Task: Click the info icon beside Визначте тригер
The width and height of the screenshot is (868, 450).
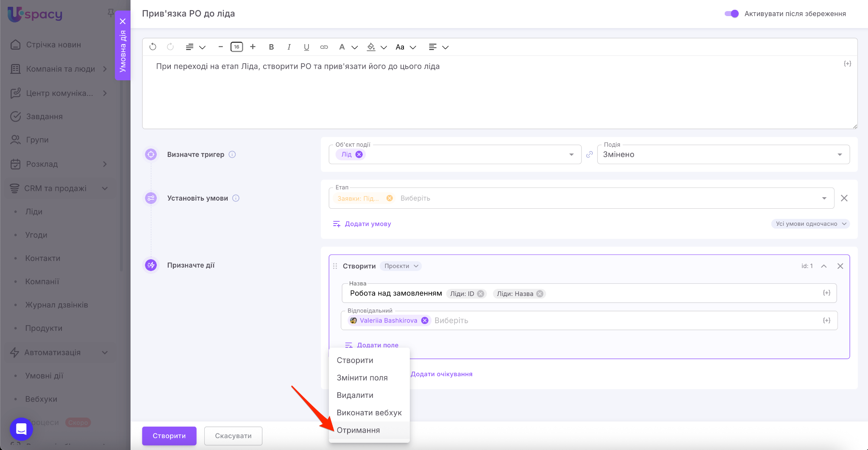Action: pos(232,154)
